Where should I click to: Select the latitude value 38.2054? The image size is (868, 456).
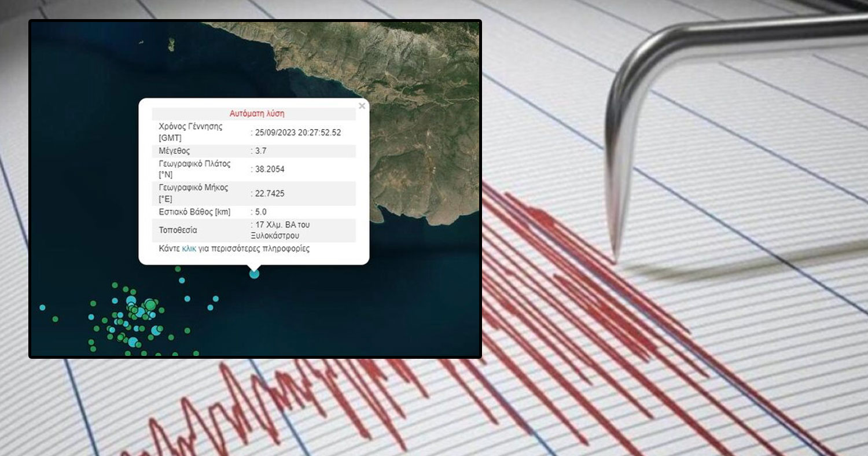pyautogui.click(x=269, y=169)
